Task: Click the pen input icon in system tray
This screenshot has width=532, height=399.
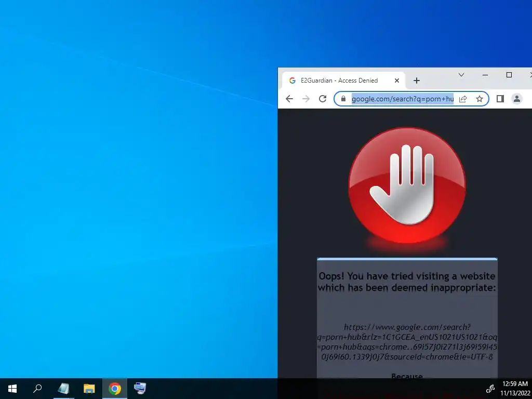Action: (490, 389)
